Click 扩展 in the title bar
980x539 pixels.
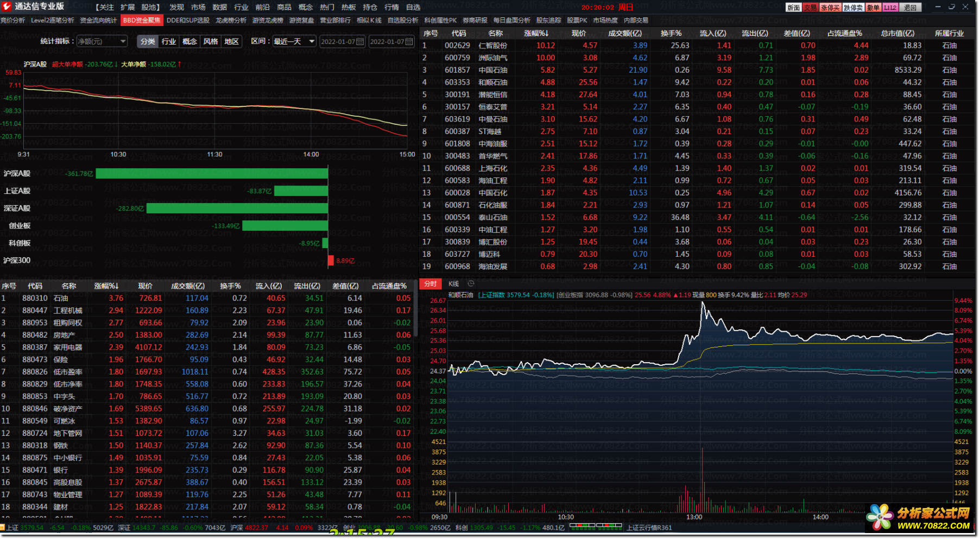pyautogui.click(x=128, y=7)
